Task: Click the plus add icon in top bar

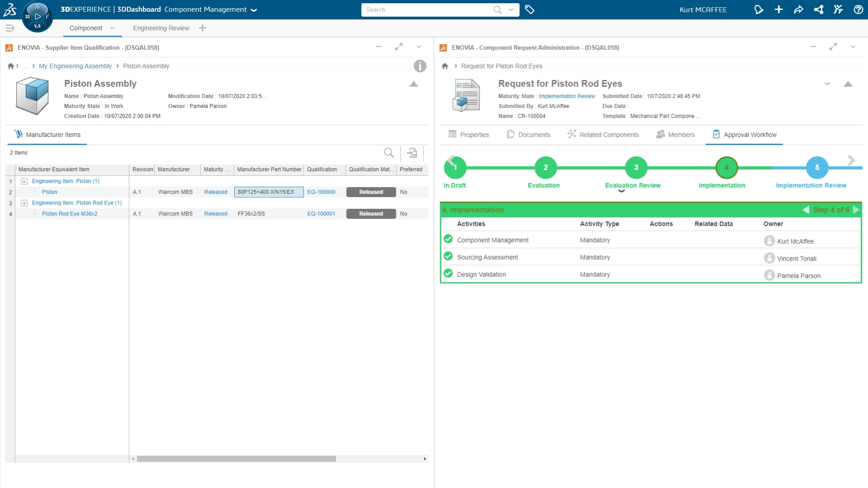Action: 778,9
